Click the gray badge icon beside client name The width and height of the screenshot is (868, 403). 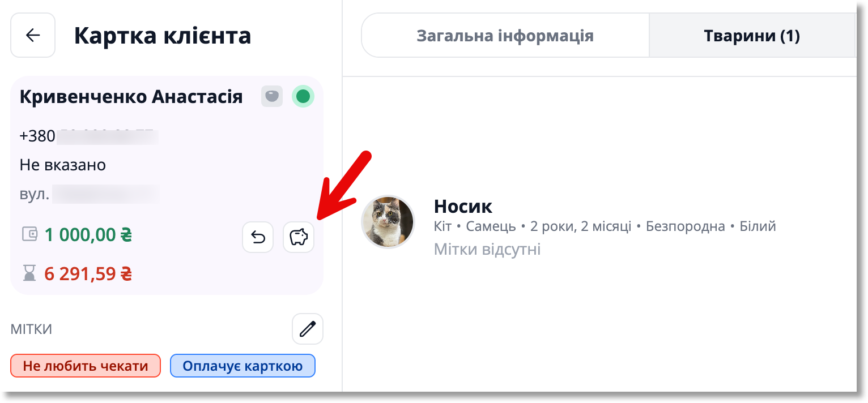pyautogui.click(x=272, y=97)
